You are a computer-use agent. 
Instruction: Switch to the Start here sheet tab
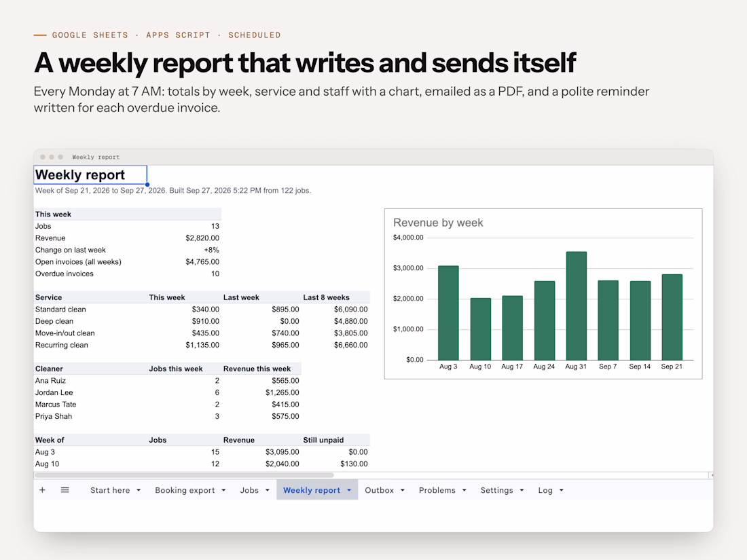pyautogui.click(x=110, y=491)
